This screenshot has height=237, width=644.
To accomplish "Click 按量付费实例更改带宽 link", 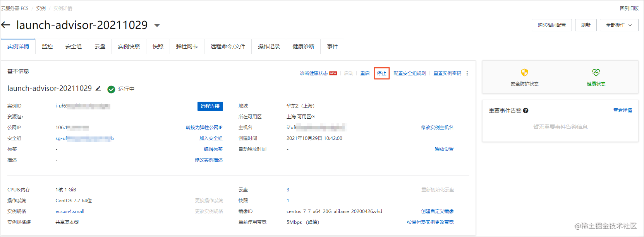I will click(x=430, y=222).
